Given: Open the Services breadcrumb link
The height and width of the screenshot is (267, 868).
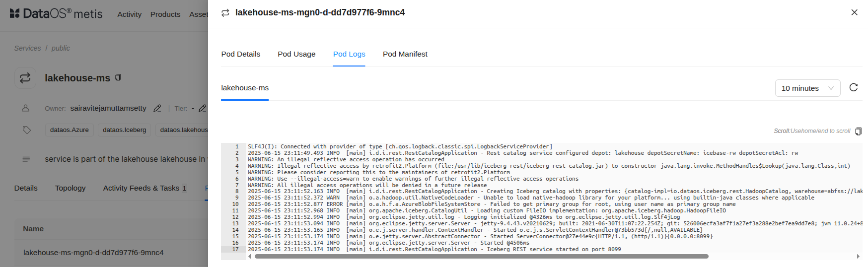Looking at the screenshot, I should pos(27,48).
